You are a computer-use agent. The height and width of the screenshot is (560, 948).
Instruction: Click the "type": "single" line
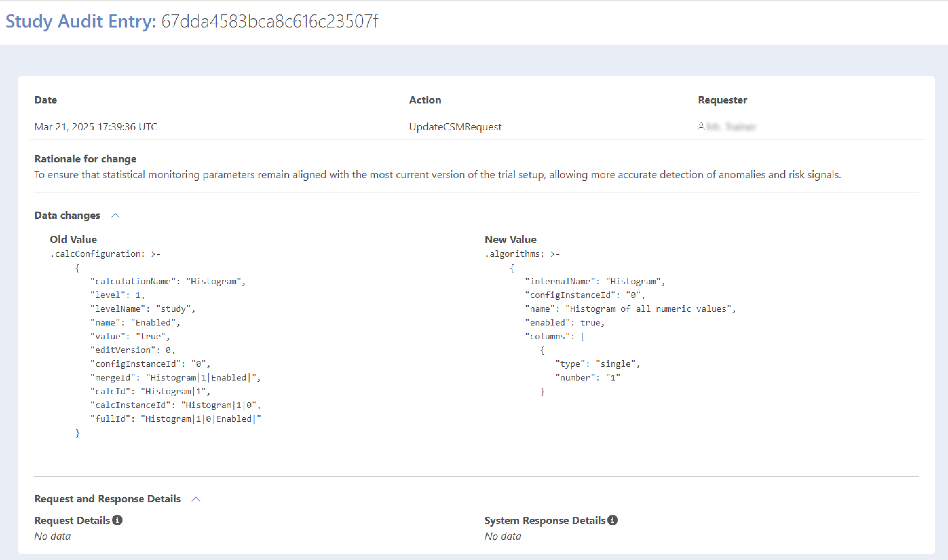point(598,364)
